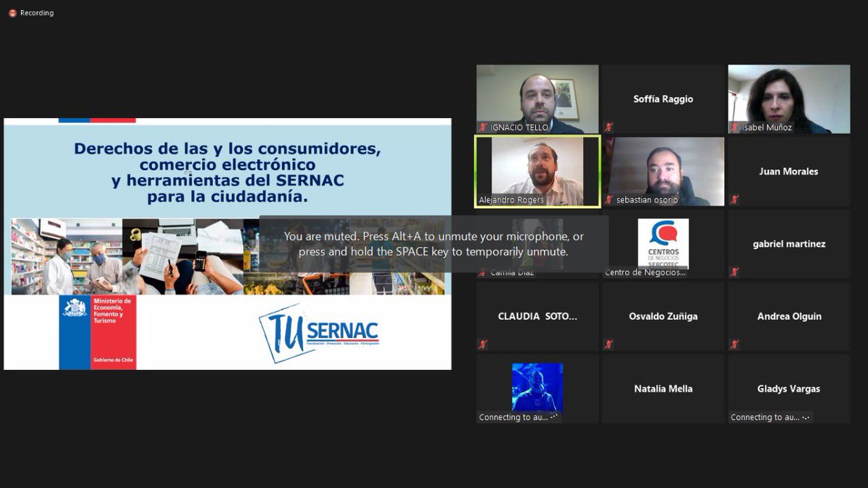
Task: Click the TU SERNAC logo on the slide
Action: pyautogui.click(x=320, y=332)
